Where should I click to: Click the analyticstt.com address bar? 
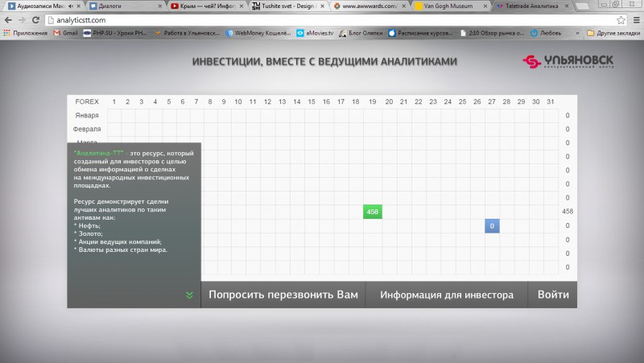coord(331,20)
